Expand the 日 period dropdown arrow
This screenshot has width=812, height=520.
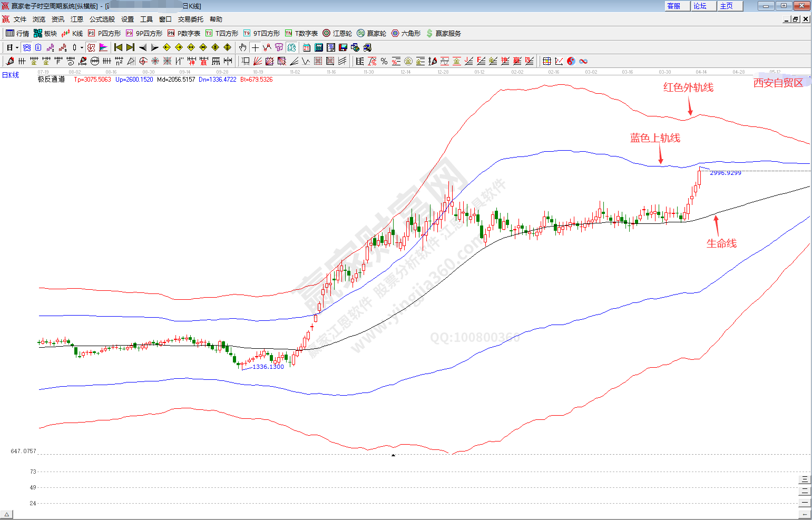tap(17, 47)
